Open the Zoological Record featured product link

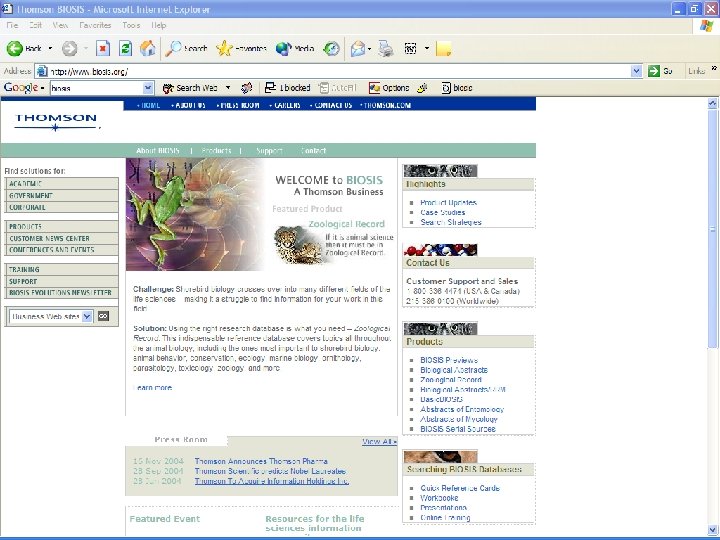[347, 224]
